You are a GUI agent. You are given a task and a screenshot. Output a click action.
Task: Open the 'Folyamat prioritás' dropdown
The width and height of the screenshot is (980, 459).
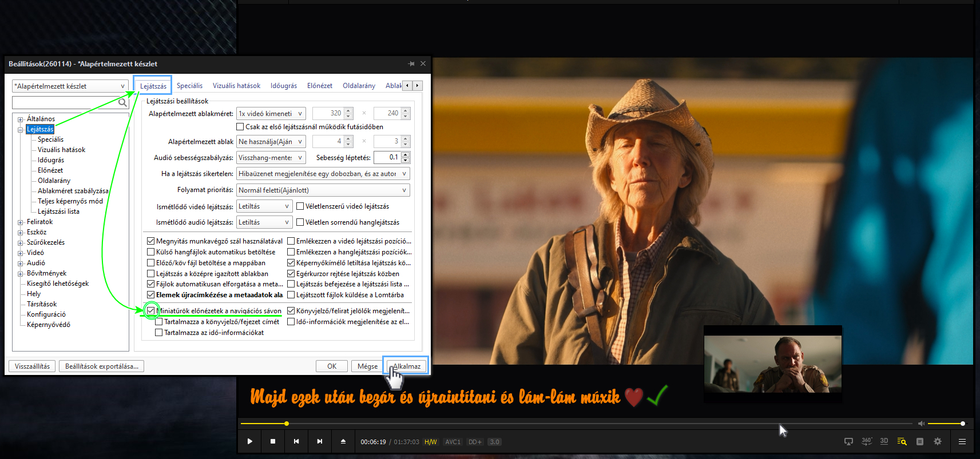click(323, 190)
